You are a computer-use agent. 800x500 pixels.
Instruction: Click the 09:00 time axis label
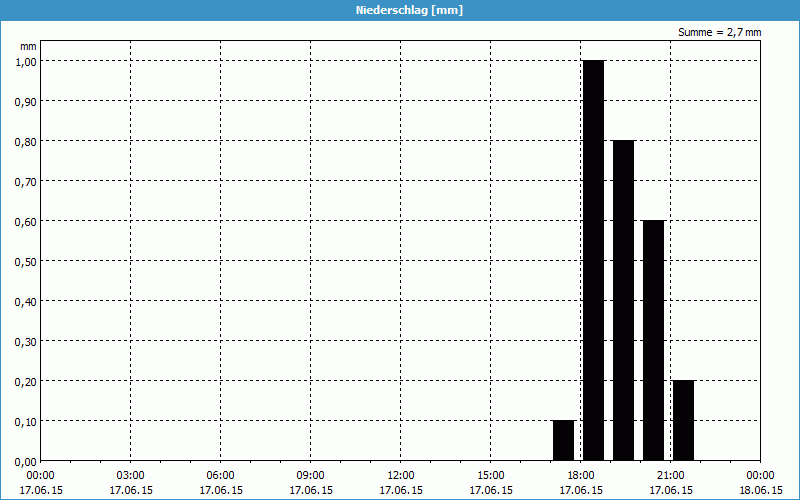(x=311, y=475)
